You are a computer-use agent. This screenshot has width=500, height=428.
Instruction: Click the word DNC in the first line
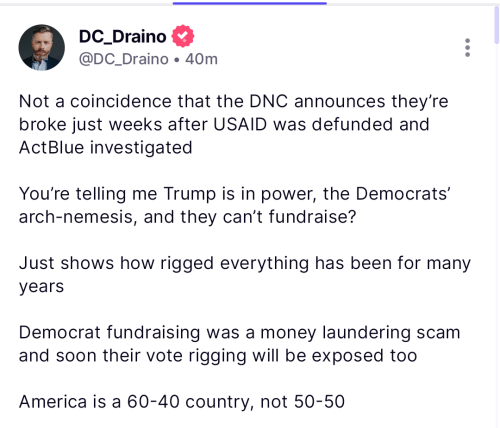[268, 101]
